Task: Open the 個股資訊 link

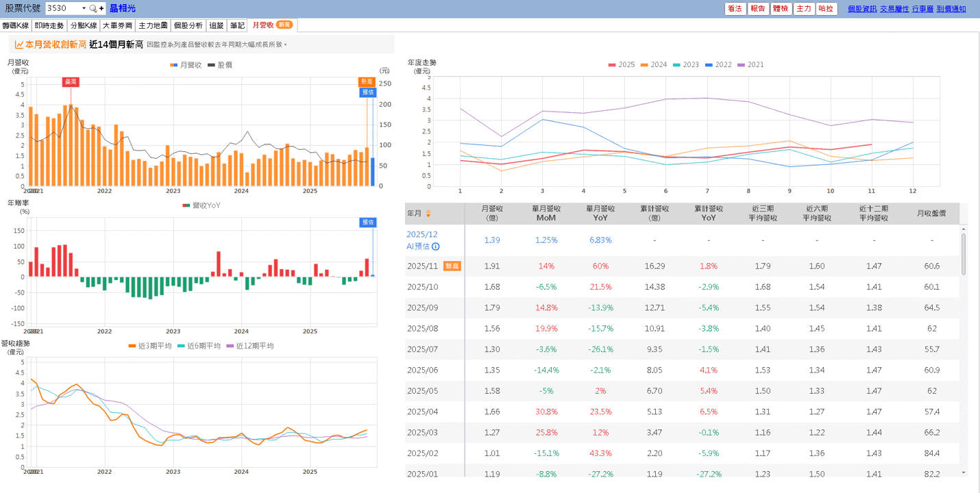Action: 862,9
